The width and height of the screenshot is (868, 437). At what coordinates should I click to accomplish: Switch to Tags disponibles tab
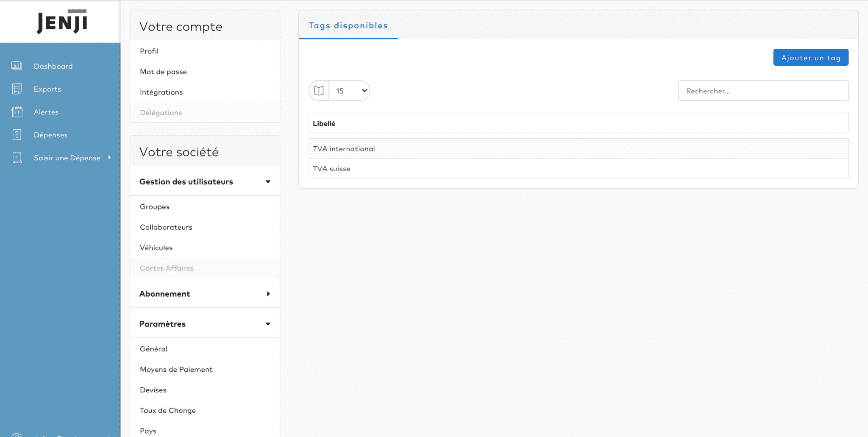pos(348,25)
